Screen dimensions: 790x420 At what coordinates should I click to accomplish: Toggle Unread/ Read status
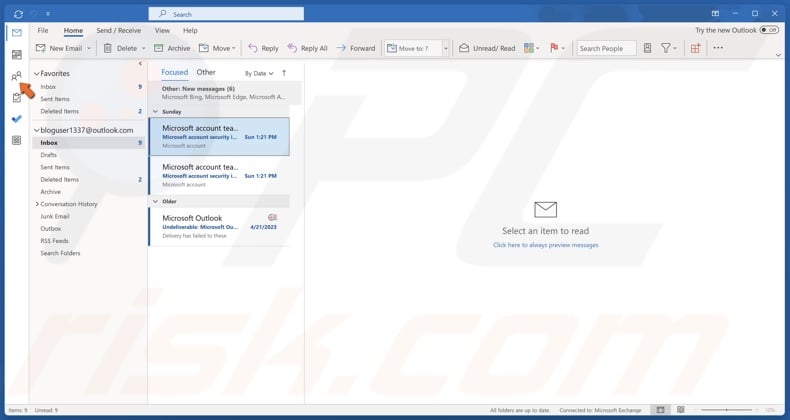(x=487, y=48)
